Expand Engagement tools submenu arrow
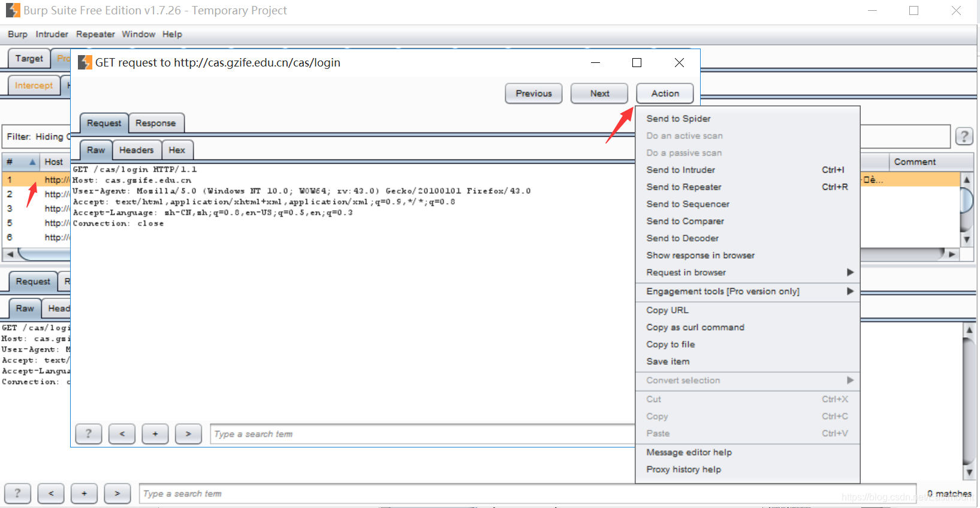The width and height of the screenshot is (980, 508). click(850, 291)
